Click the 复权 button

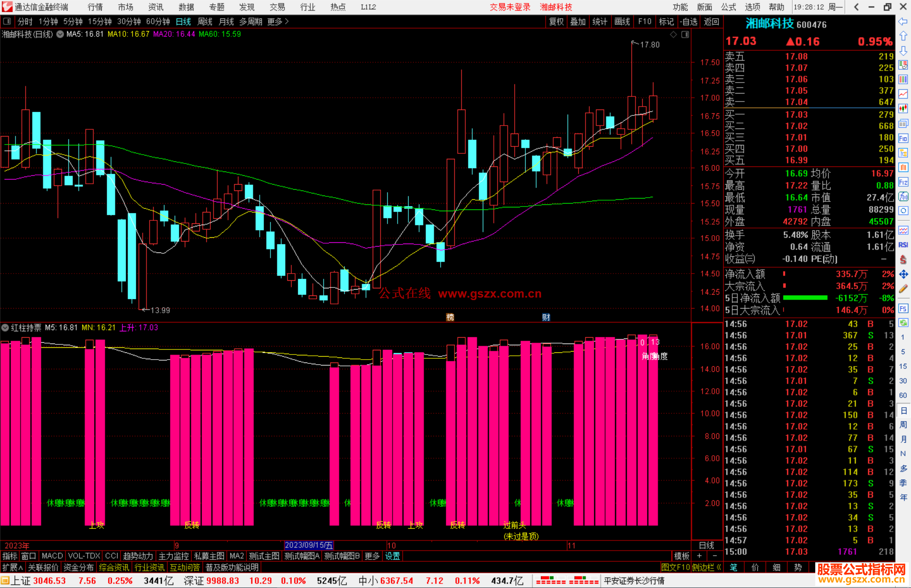[x=556, y=21]
